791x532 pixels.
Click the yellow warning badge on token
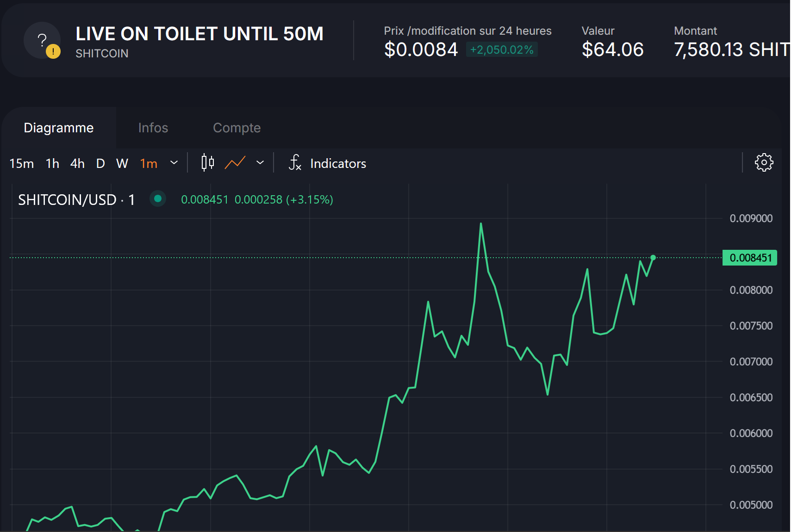(x=53, y=51)
